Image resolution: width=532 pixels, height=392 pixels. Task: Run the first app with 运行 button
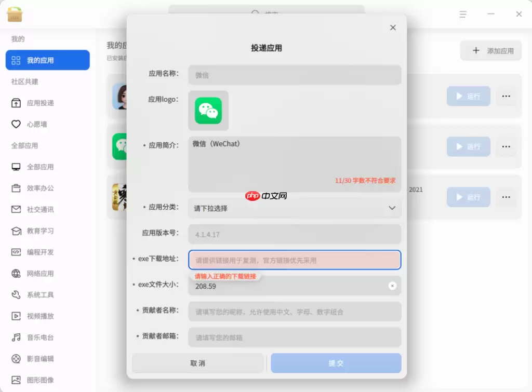click(x=468, y=96)
